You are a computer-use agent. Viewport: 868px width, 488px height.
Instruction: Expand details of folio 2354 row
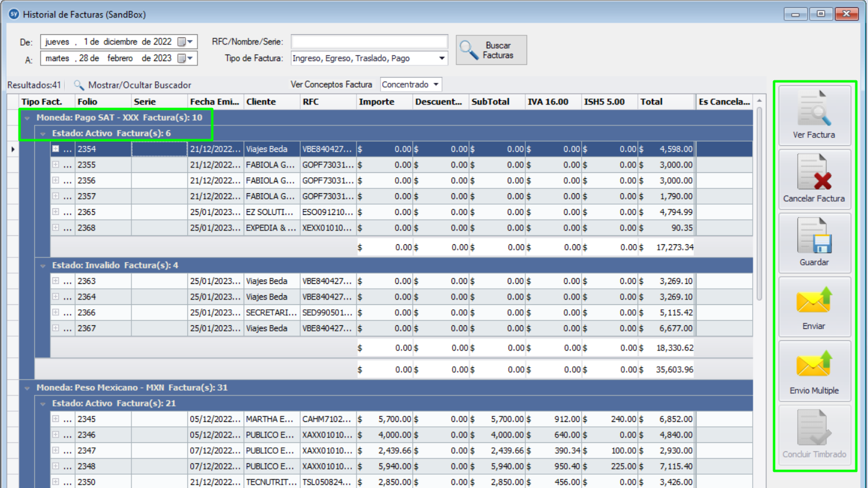(x=56, y=149)
